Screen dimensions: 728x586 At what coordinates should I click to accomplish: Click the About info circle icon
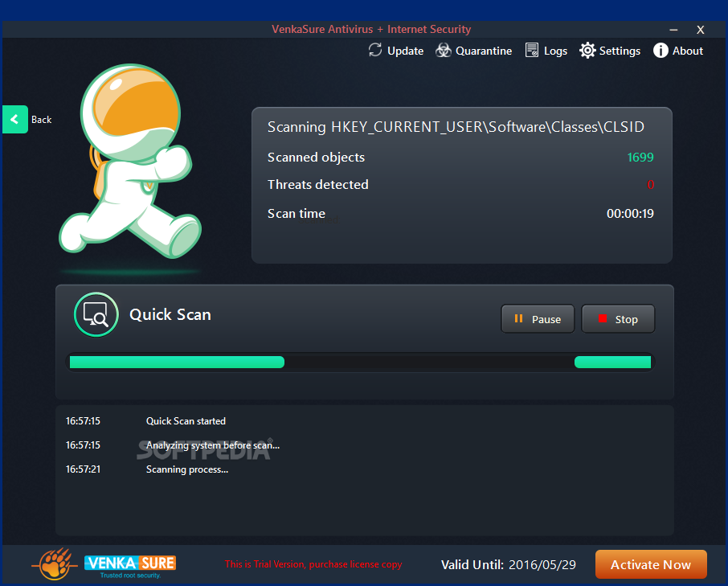(x=661, y=50)
